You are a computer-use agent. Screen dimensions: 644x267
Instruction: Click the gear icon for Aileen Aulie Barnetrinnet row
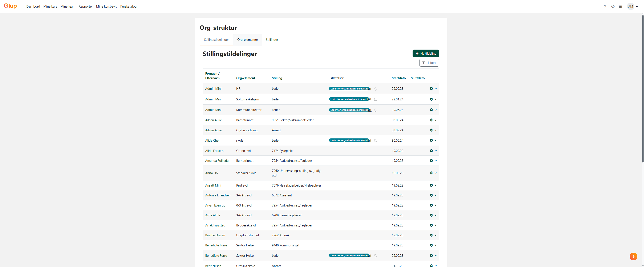(431, 120)
